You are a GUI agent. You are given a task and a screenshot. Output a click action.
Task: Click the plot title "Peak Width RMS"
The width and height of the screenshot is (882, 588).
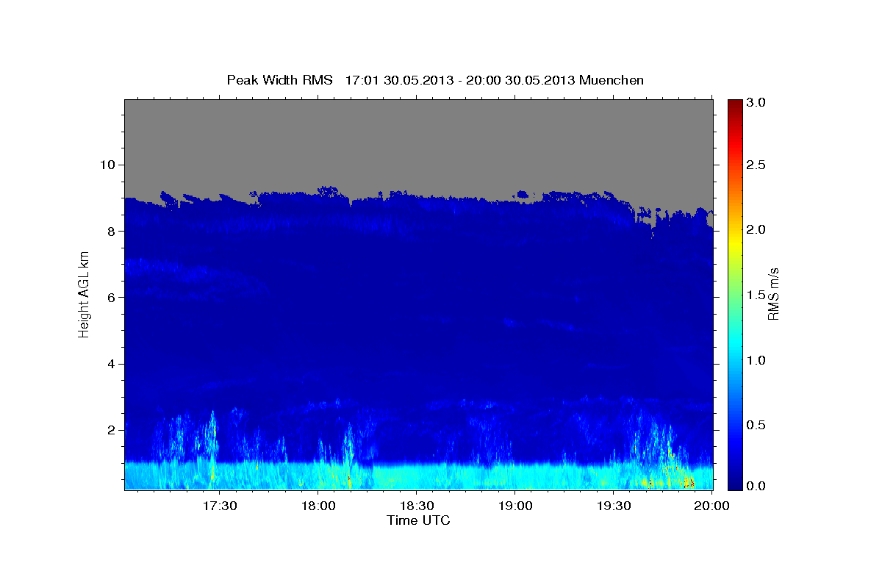(x=279, y=79)
